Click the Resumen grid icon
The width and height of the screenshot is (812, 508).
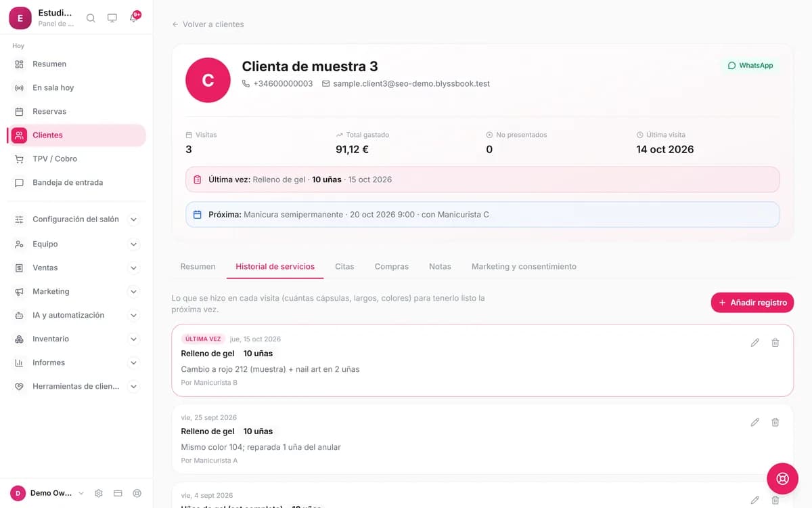point(19,64)
